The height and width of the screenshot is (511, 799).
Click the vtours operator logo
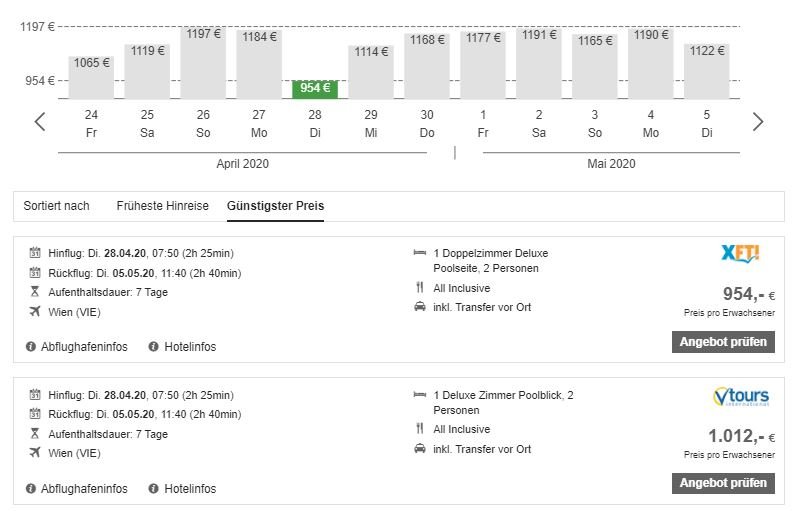[x=741, y=396]
